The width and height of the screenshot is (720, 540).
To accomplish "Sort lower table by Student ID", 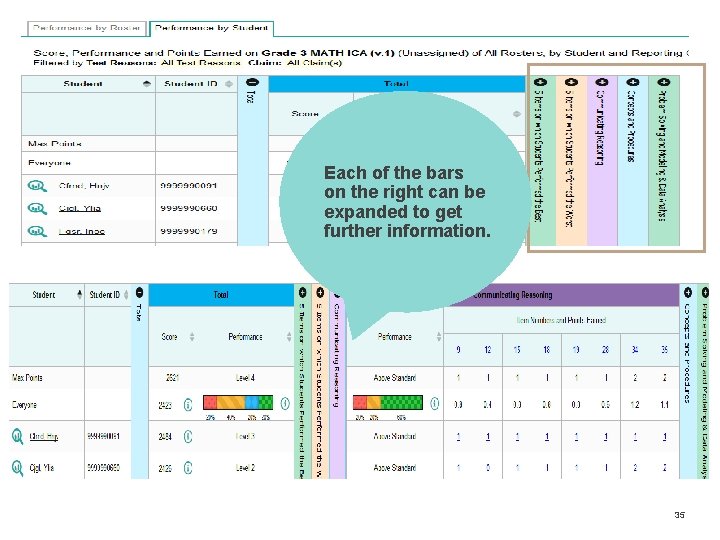I will [126, 294].
